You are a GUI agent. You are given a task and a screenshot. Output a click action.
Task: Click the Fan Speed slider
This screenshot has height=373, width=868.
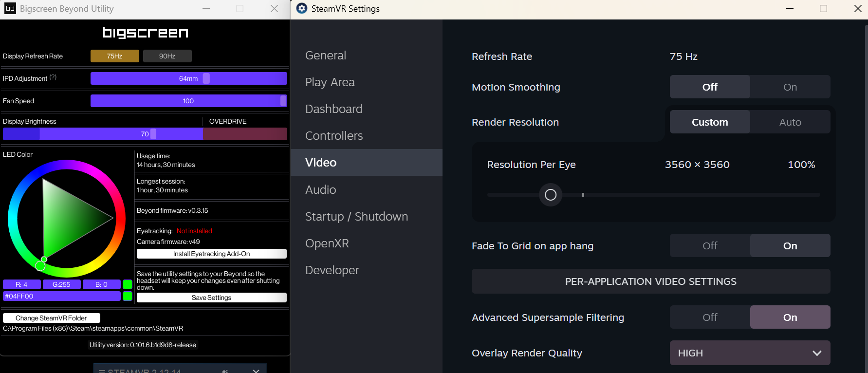[x=189, y=101]
